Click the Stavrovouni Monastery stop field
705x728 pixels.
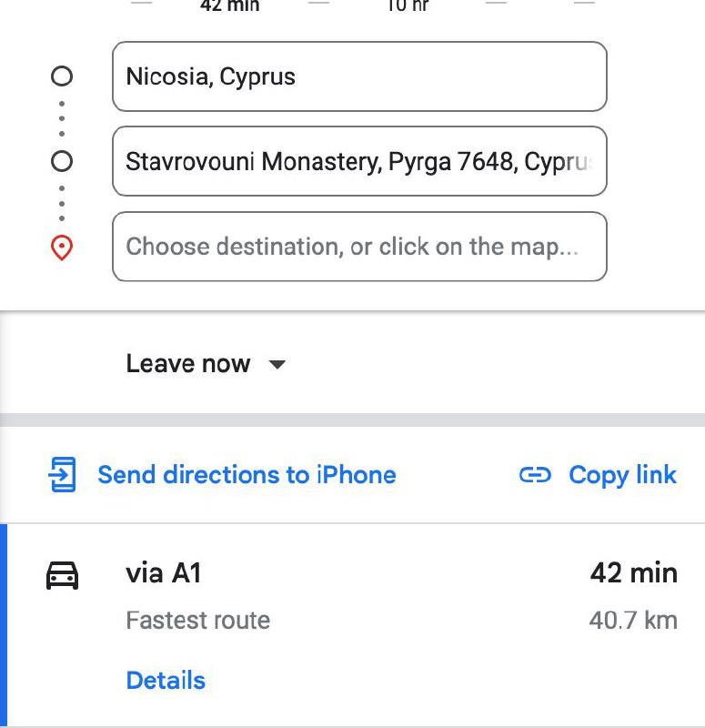[359, 161]
